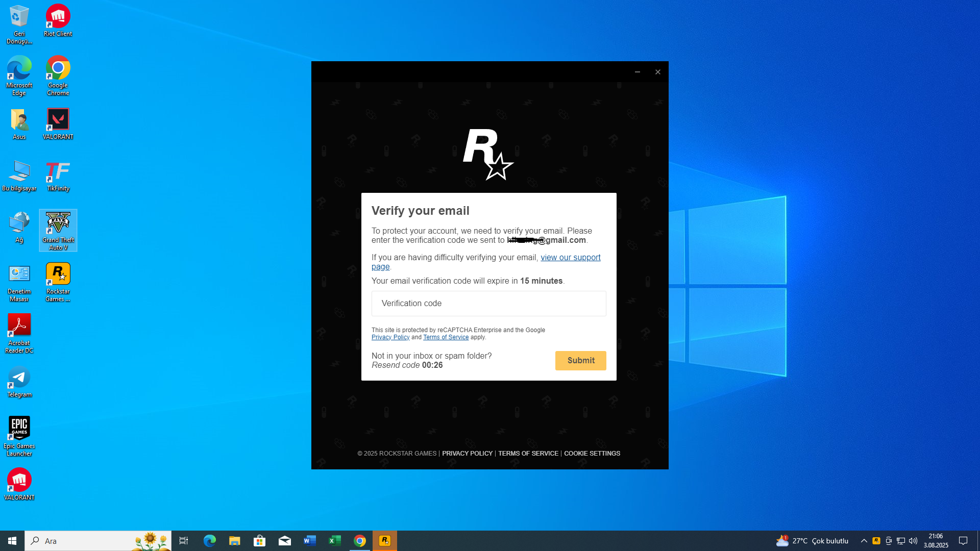The image size is (980, 551).
Task: Open the network status tray icon
Action: click(901, 541)
